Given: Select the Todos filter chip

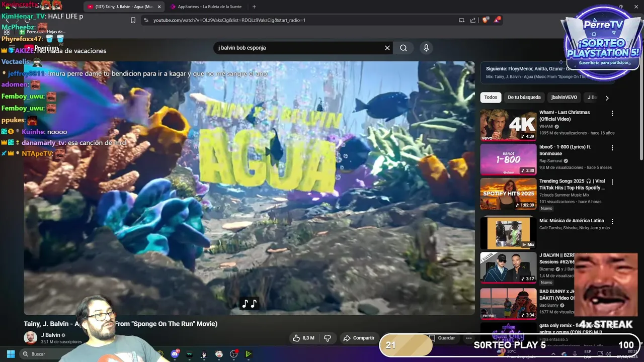Looking at the screenshot, I should [491, 98].
